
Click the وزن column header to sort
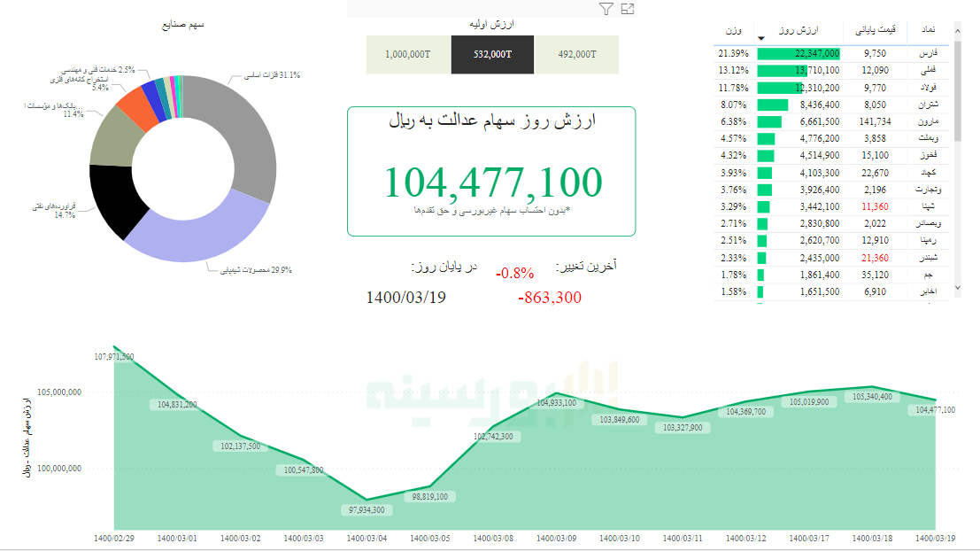(x=735, y=28)
